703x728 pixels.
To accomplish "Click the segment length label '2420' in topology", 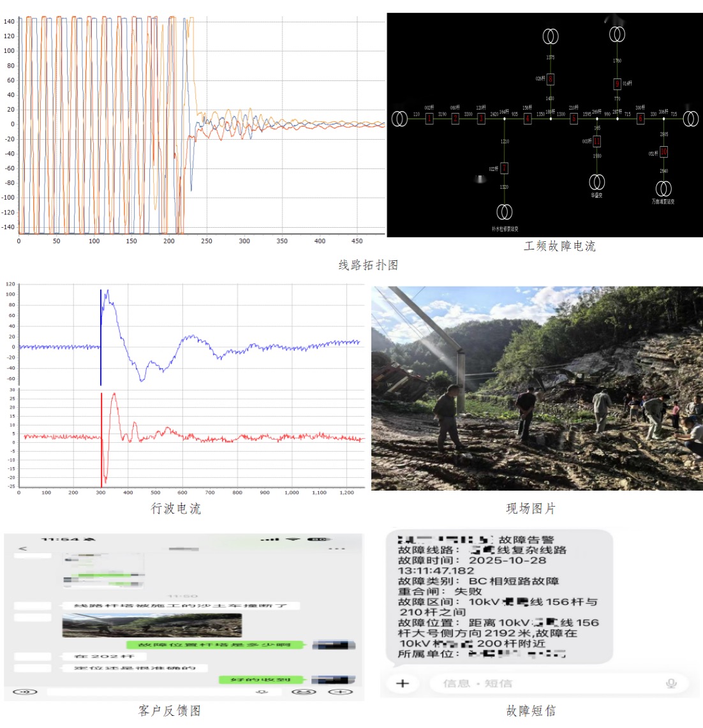I will pyautogui.click(x=494, y=114).
